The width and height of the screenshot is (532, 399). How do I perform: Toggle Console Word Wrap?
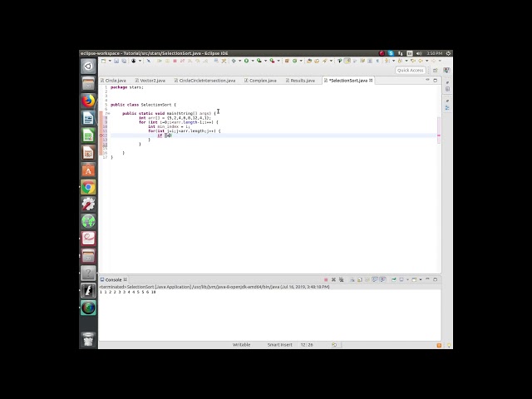pyautogui.click(x=367, y=279)
